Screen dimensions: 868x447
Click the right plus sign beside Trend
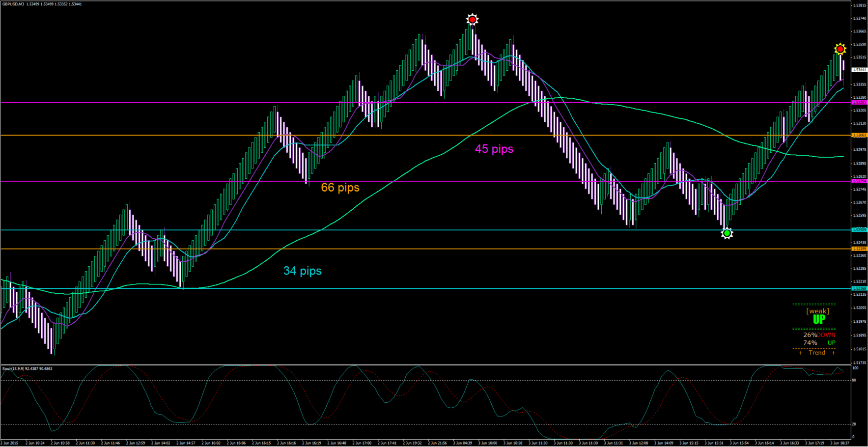[833, 353]
